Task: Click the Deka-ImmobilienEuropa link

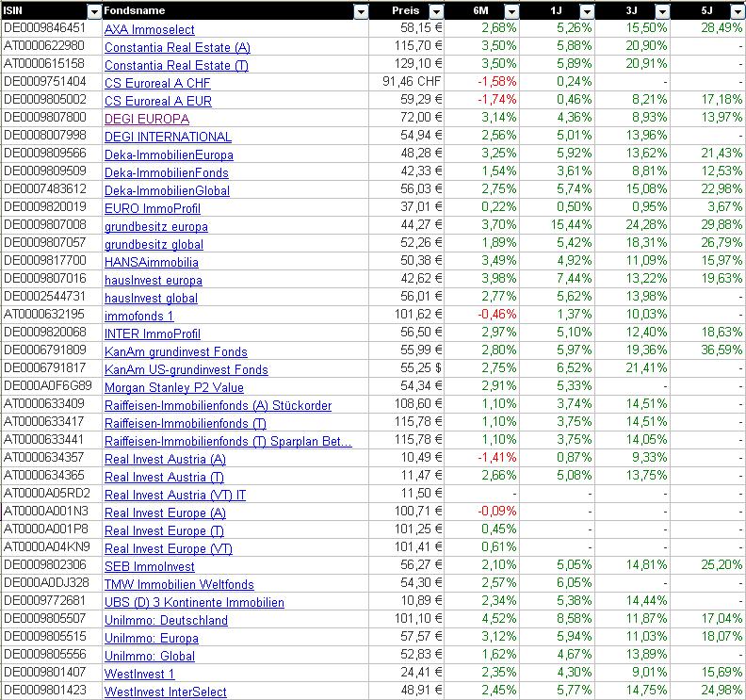Action: (x=169, y=155)
